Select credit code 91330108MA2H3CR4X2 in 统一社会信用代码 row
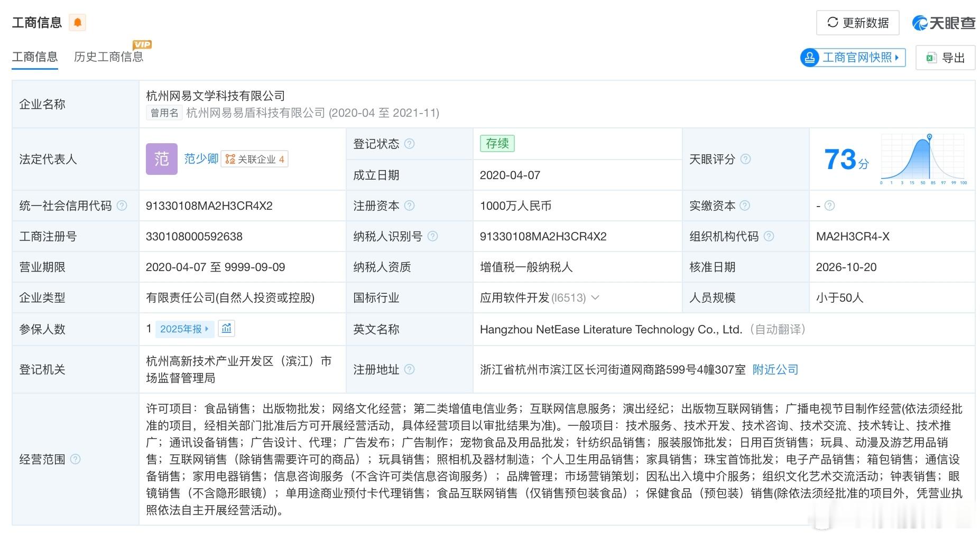 (209, 206)
